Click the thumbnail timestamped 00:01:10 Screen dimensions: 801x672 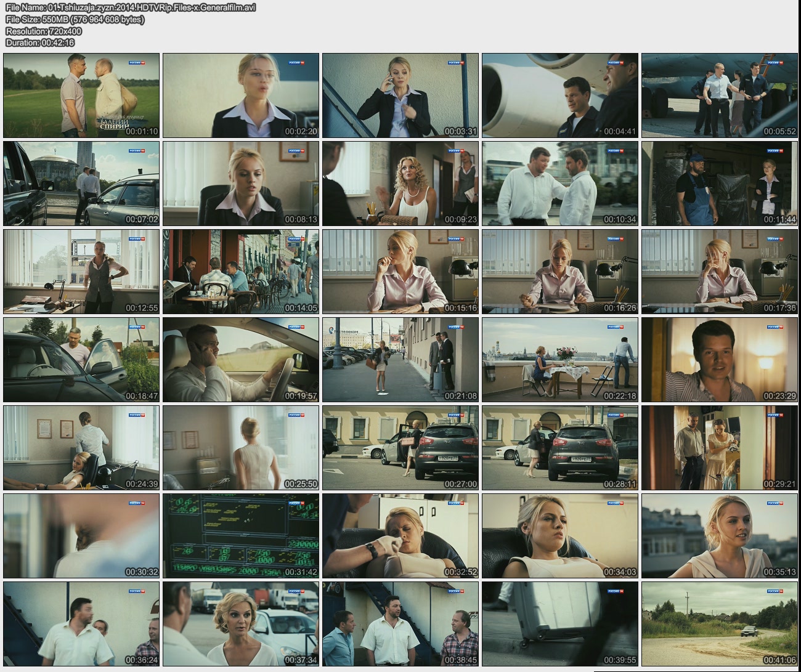tap(81, 95)
